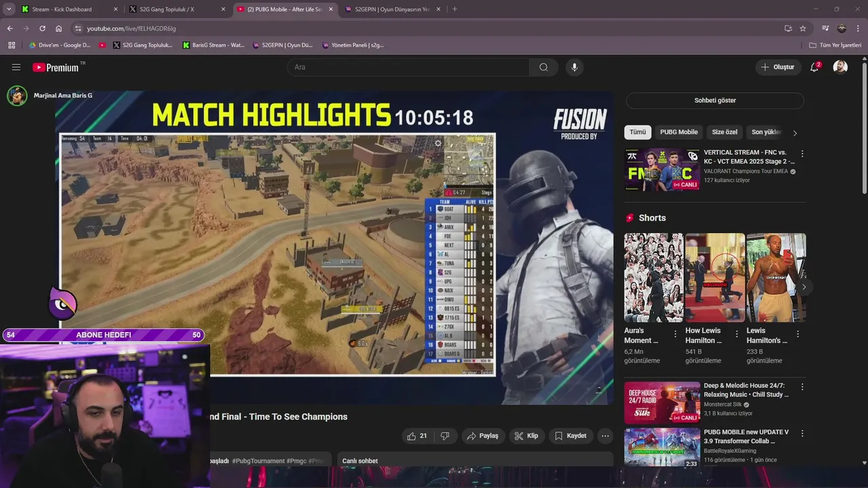868x488 pixels.
Task: Show next Shorts with arrow button
Action: (x=804, y=287)
